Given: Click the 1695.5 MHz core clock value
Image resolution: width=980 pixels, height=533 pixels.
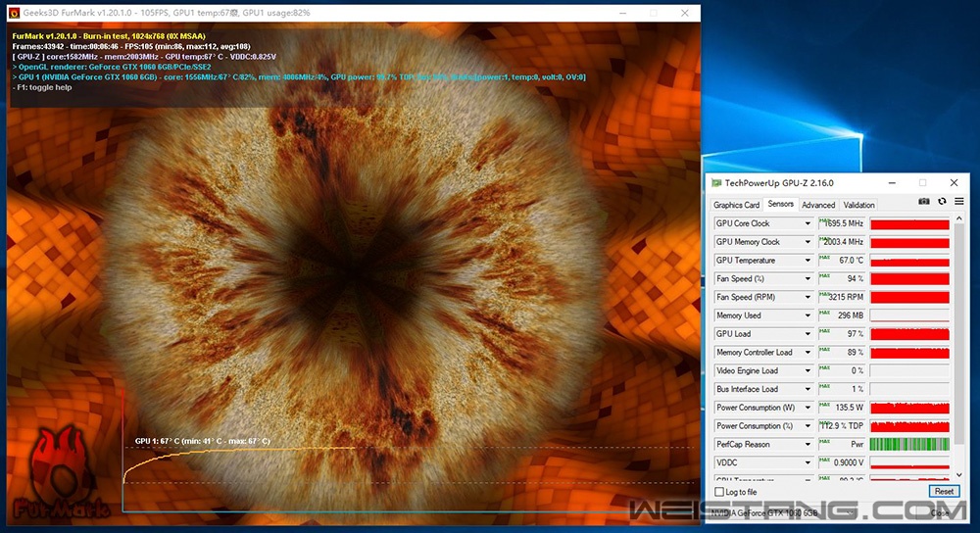Looking at the screenshot, I should point(842,223).
